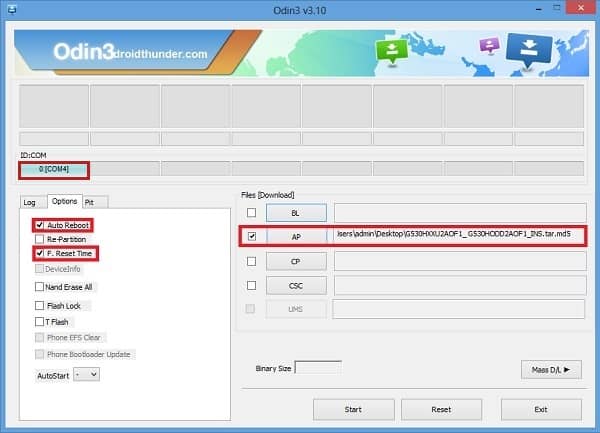The height and width of the screenshot is (433, 600).
Task: Click the CP file button
Action: click(x=296, y=262)
